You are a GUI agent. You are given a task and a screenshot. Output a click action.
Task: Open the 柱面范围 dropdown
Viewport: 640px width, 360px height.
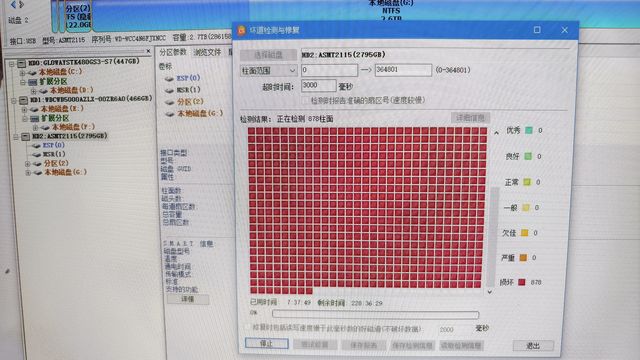pos(269,71)
